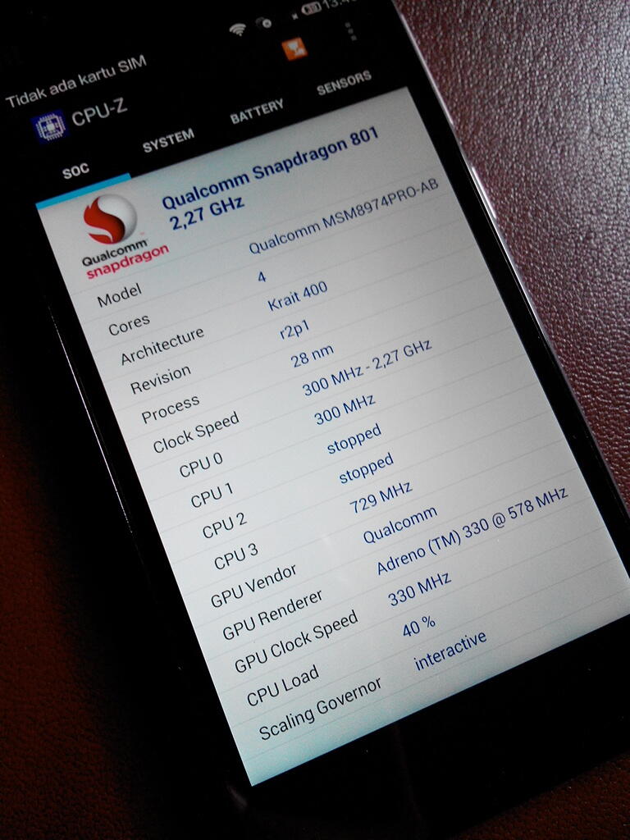Tap the '2,27 GHz' heading value
This screenshot has height=840, width=630.
click(207, 212)
